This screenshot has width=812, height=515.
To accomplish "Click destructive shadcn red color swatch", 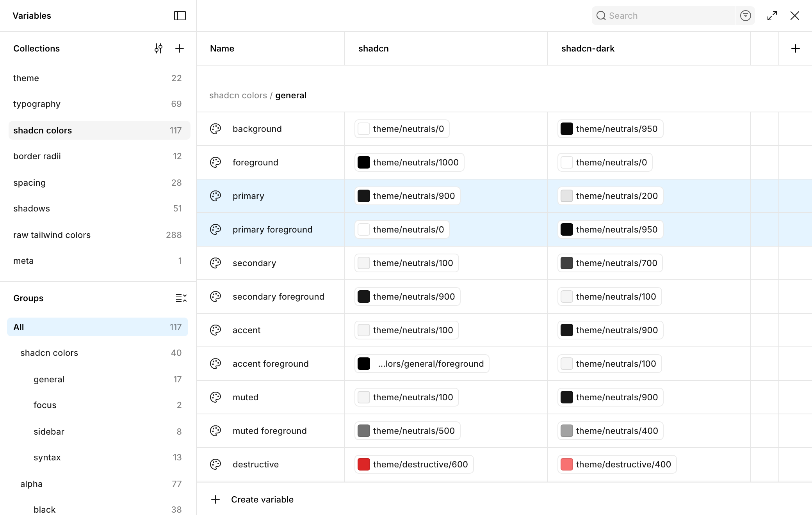I will (364, 464).
